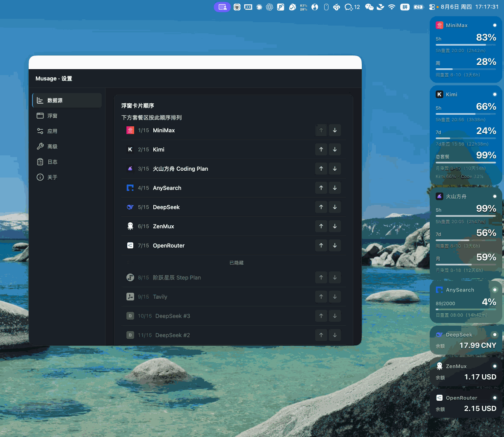Click the MiniMax logo in the order list
Image resolution: width=504 pixels, height=437 pixels.
130,130
